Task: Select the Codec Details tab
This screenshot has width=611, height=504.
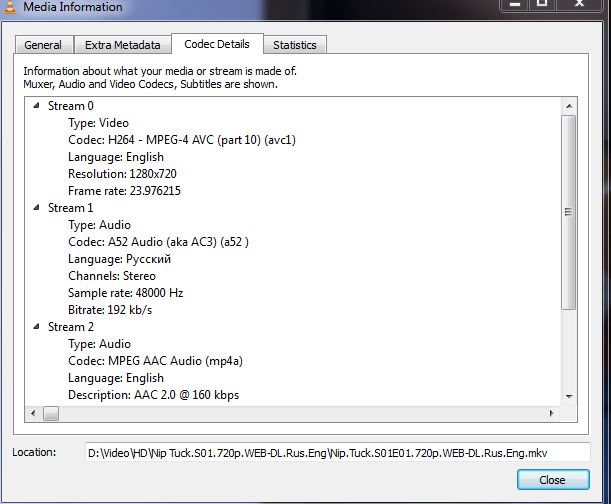Action: (217, 44)
